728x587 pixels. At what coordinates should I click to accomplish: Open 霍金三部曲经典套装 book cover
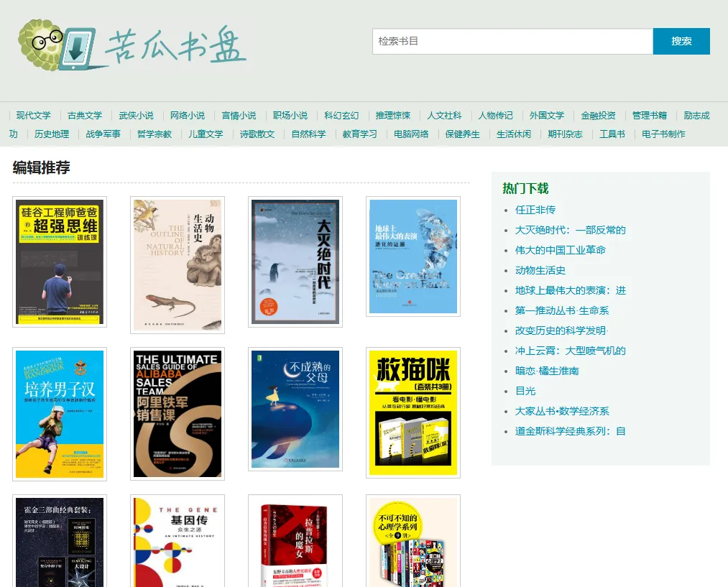(60, 541)
